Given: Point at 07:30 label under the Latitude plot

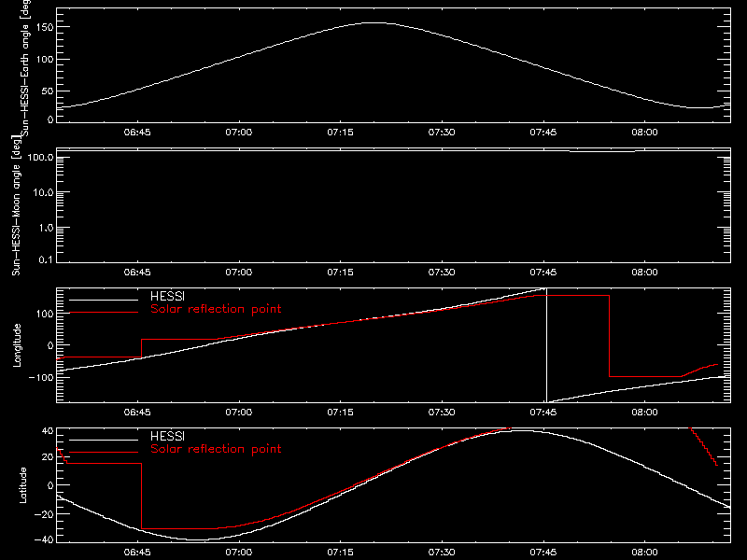Looking at the screenshot, I should pyautogui.click(x=442, y=552).
